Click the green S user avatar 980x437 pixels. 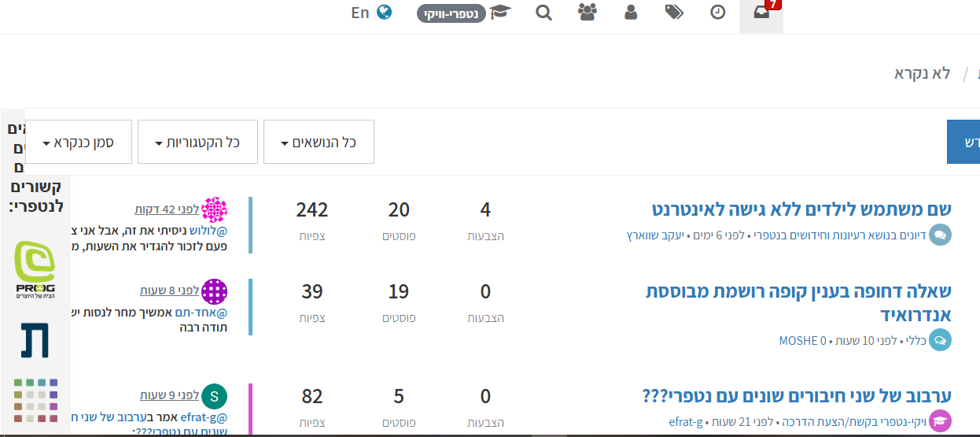(x=215, y=396)
